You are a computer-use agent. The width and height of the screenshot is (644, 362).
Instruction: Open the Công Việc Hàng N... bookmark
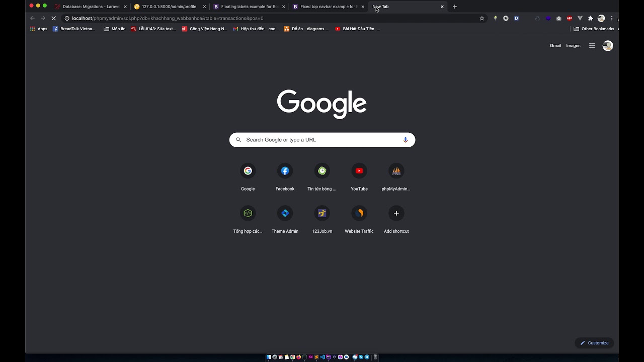pos(204,29)
